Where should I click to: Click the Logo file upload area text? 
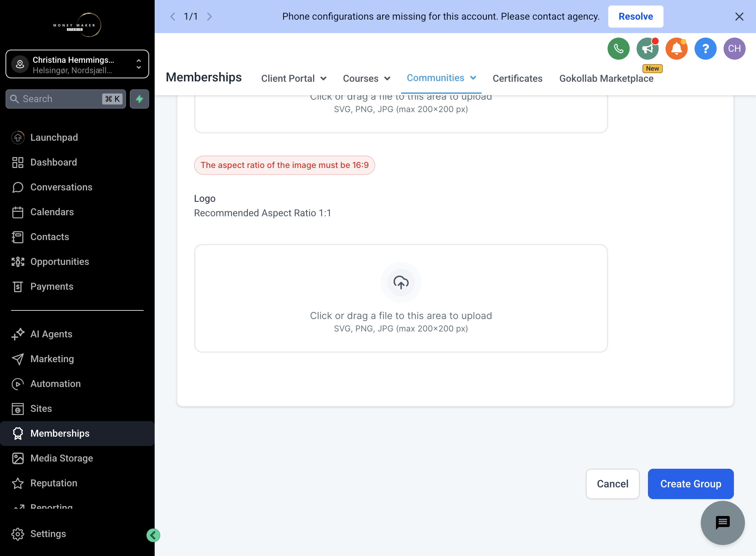pos(401,316)
